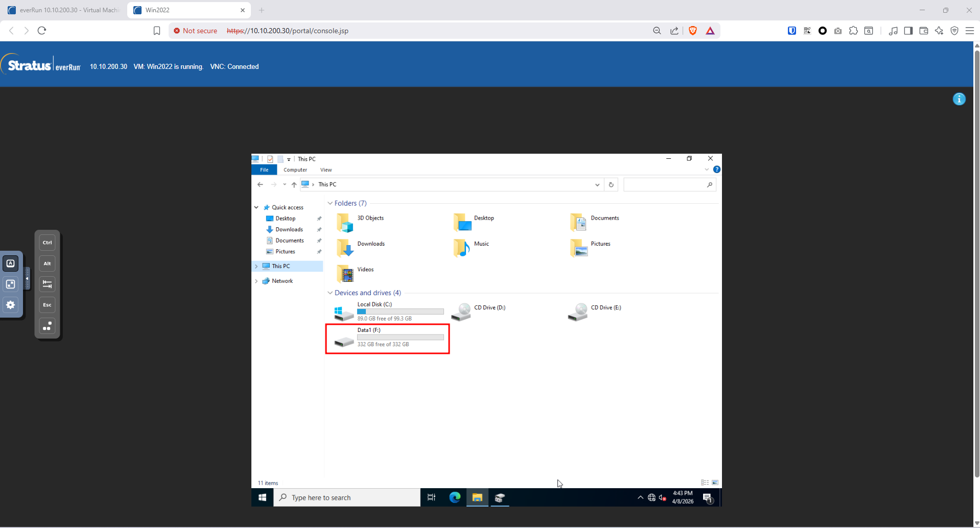
Task: Click the Ctrl+Alt+Del three-squares icon
Action: click(x=47, y=326)
